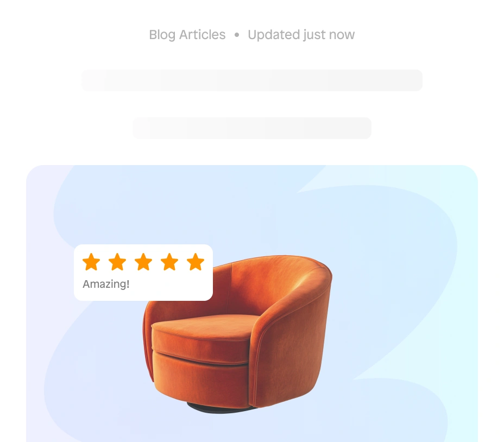This screenshot has width=504, height=442.
Task: Click the bullet dot separator after Blog Articles
Action: click(x=237, y=35)
